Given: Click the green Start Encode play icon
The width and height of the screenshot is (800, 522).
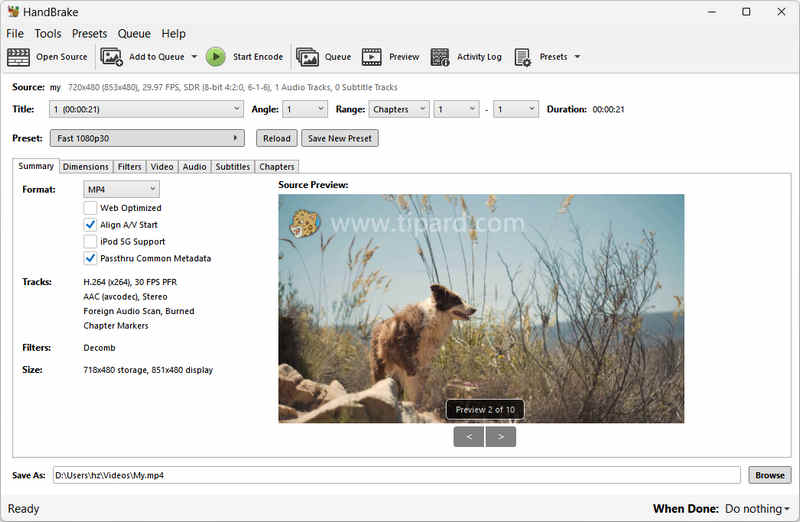Looking at the screenshot, I should point(215,57).
